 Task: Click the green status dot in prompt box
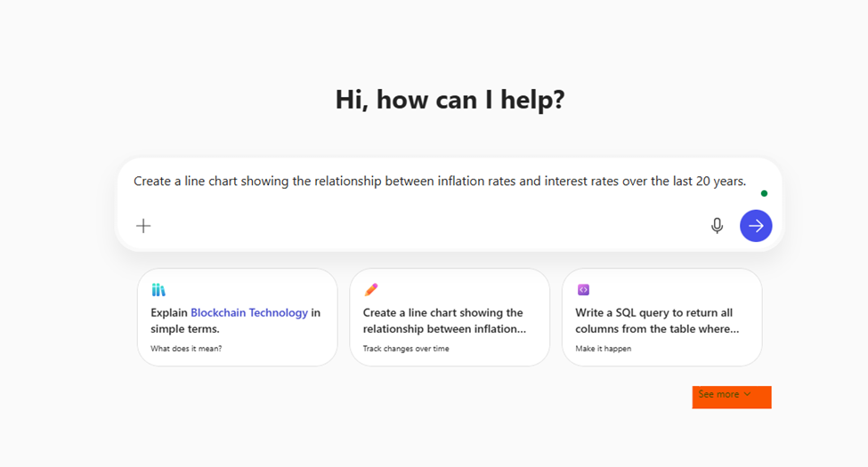[764, 193]
